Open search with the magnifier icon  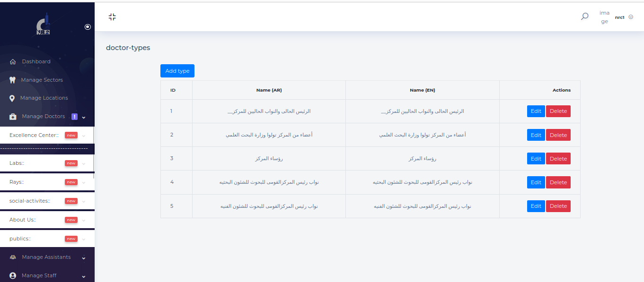(585, 17)
